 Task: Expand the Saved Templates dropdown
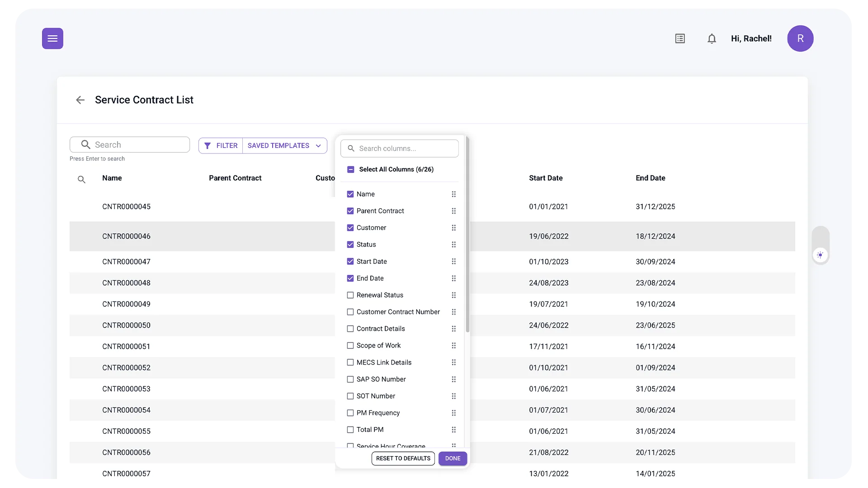click(x=285, y=145)
